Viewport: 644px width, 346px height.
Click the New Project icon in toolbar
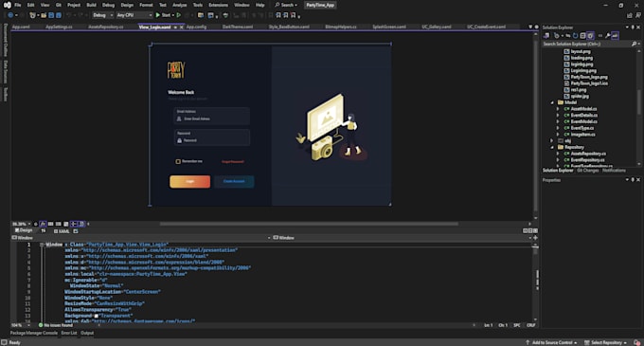point(32,15)
